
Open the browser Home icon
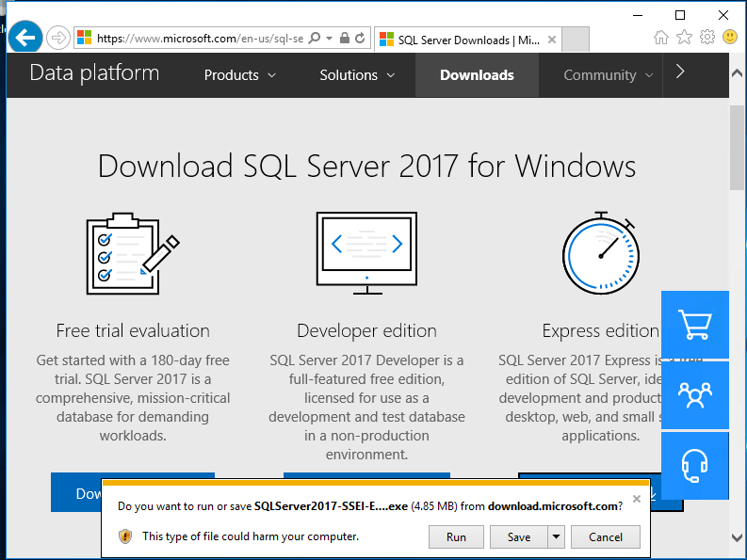(x=660, y=37)
